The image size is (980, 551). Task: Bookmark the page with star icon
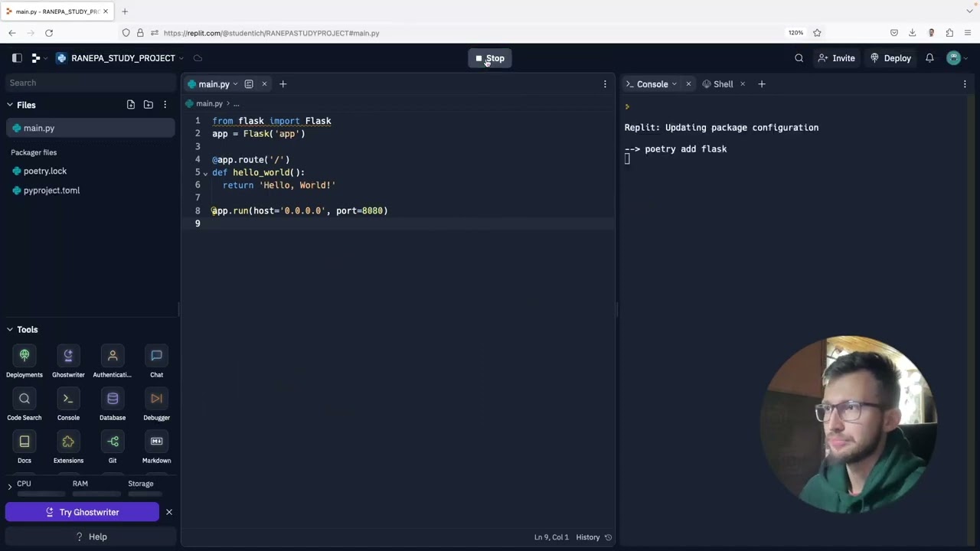pos(817,33)
